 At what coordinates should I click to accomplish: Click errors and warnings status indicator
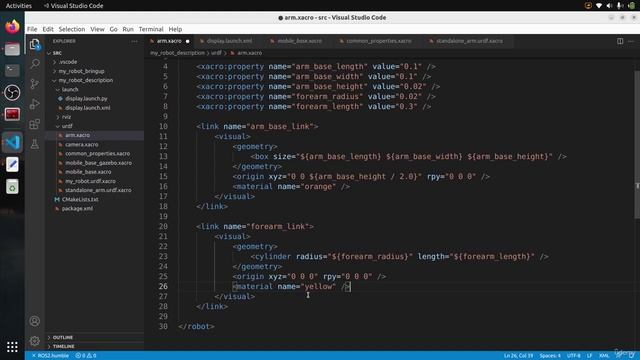point(86,356)
